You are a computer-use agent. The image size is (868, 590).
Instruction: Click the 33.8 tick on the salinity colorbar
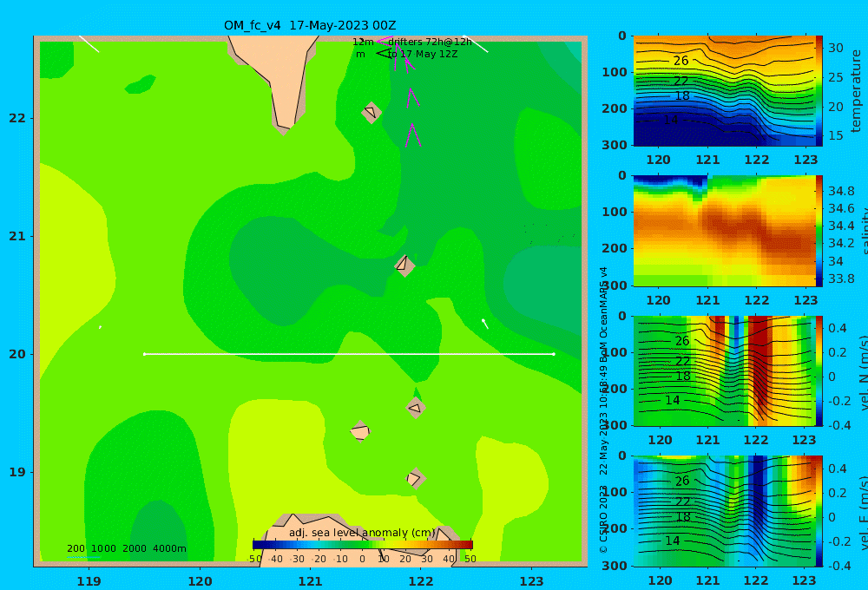(841, 279)
